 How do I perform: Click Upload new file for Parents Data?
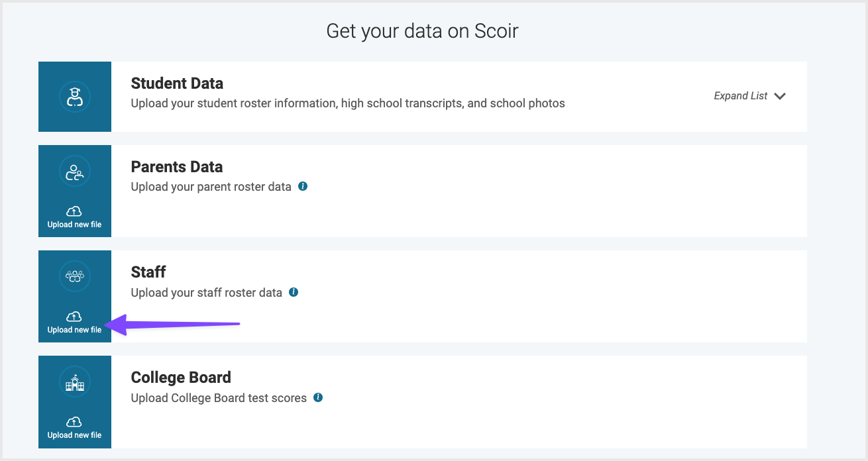point(74,225)
